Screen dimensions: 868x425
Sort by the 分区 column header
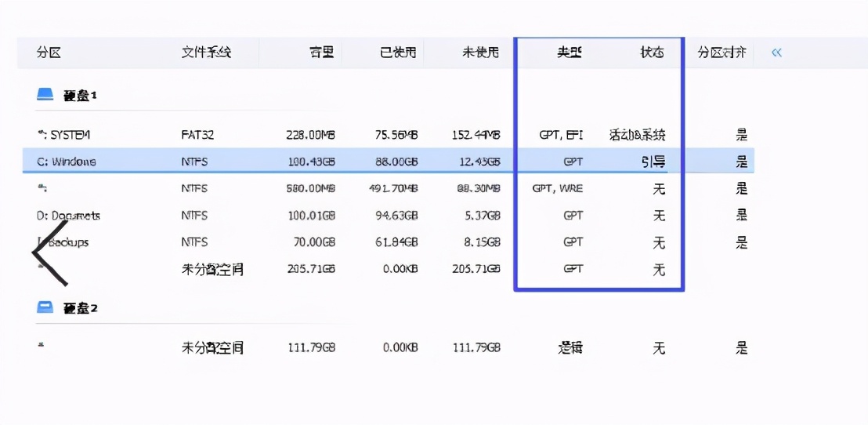pyautogui.click(x=49, y=53)
